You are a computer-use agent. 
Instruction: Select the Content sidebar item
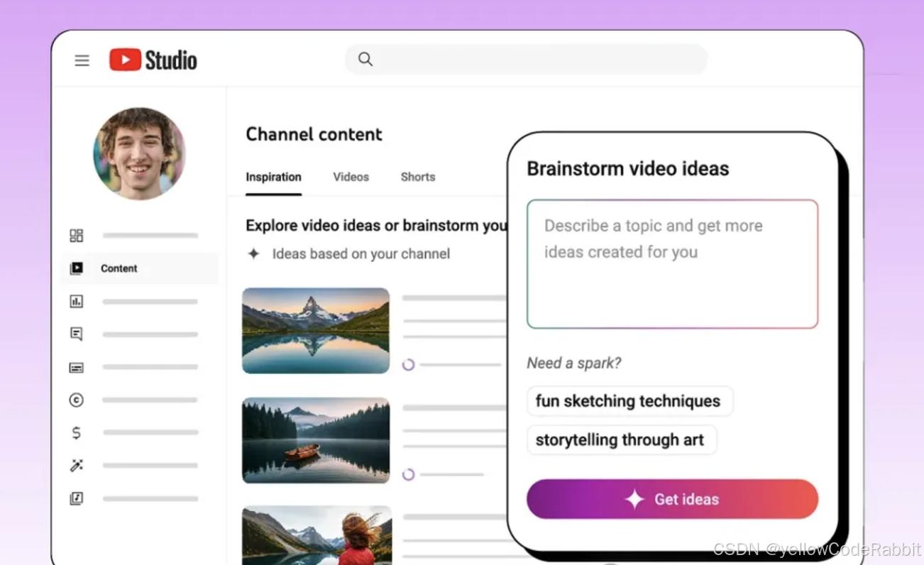pyautogui.click(x=139, y=268)
